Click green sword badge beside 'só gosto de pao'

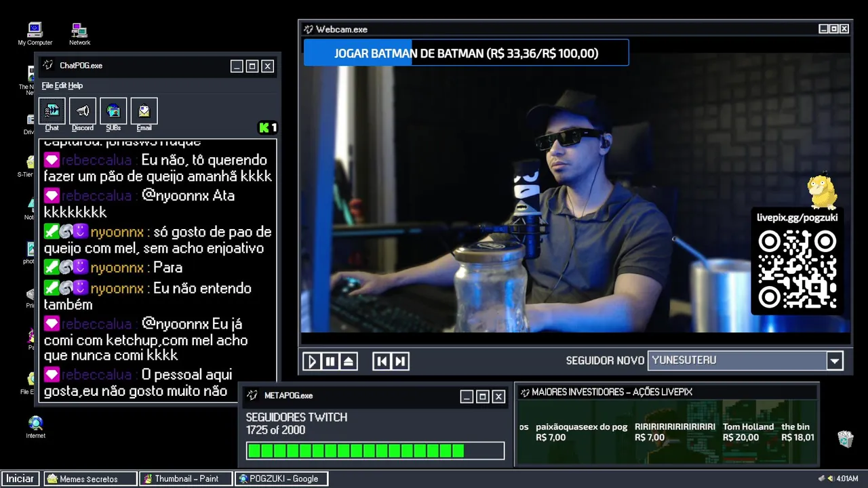[52, 232]
